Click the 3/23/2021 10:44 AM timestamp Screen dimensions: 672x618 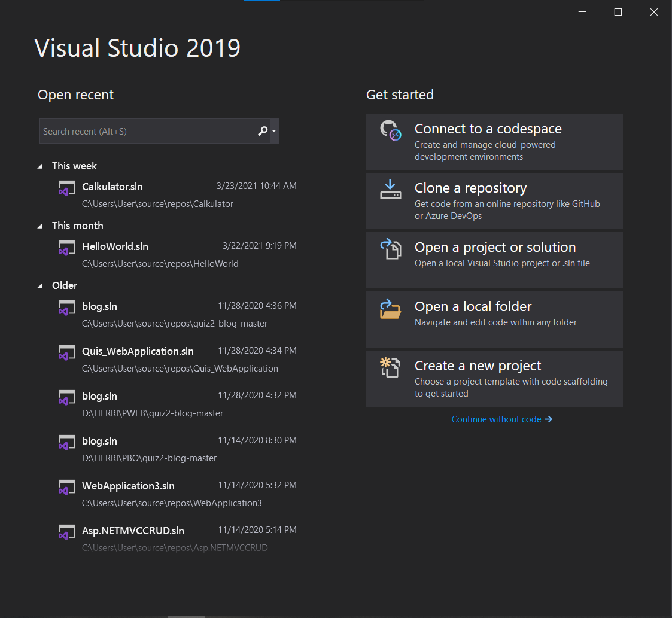click(x=256, y=186)
